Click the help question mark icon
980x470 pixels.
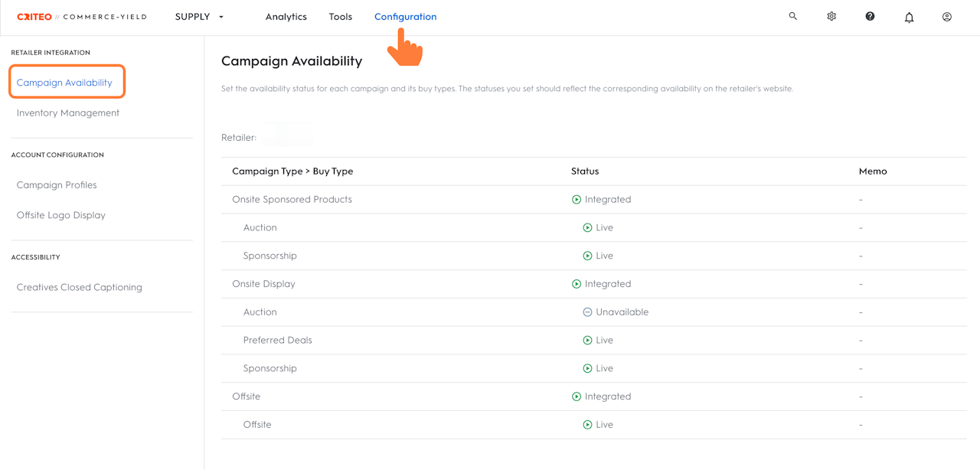(x=870, y=16)
